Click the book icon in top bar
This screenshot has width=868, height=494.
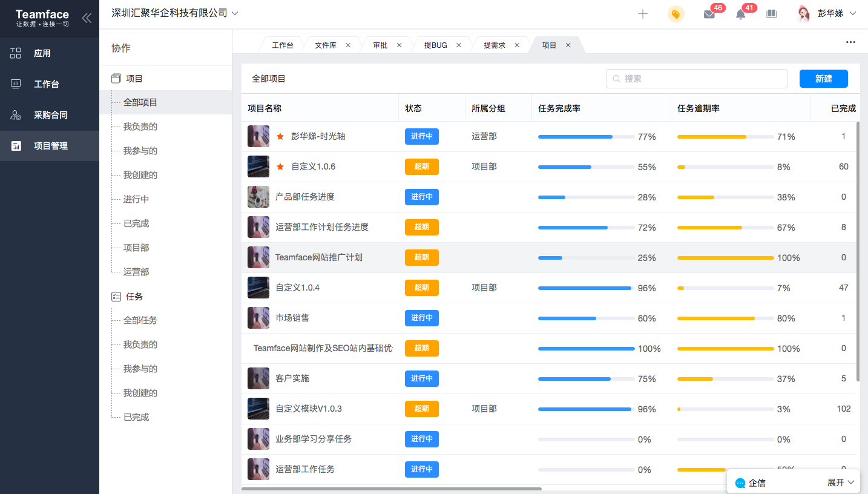click(771, 14)
